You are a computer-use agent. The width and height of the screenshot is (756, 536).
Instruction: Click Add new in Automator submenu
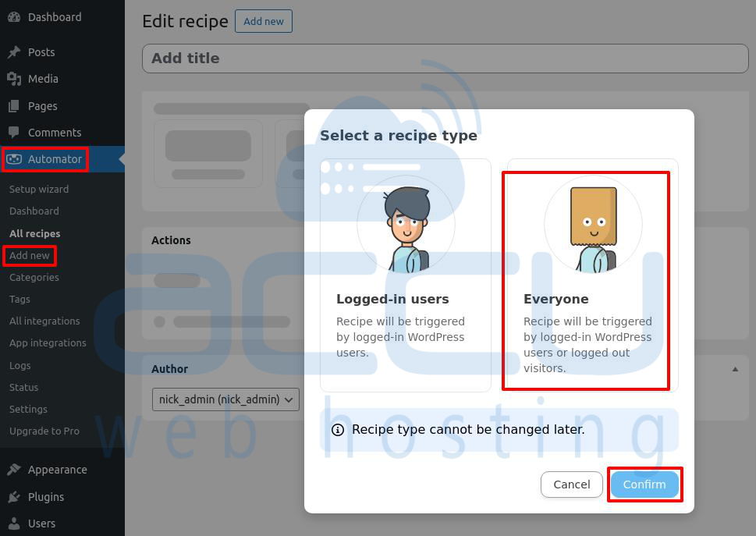30,255
